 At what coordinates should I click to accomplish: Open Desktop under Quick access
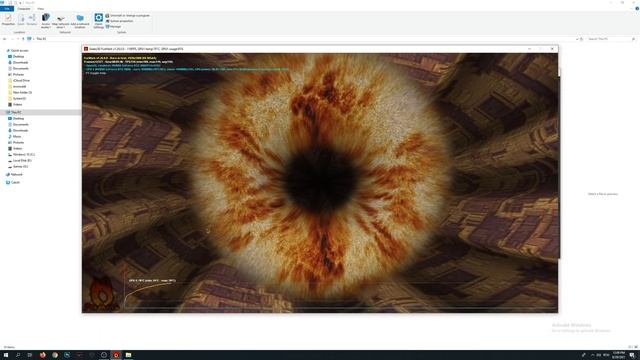point(16,56)
